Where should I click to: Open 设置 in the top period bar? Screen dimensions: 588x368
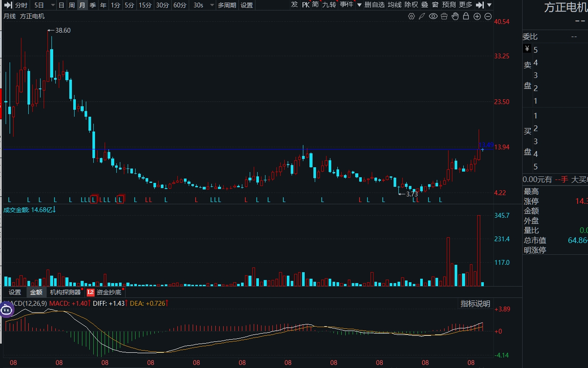(x=247, y=5)
